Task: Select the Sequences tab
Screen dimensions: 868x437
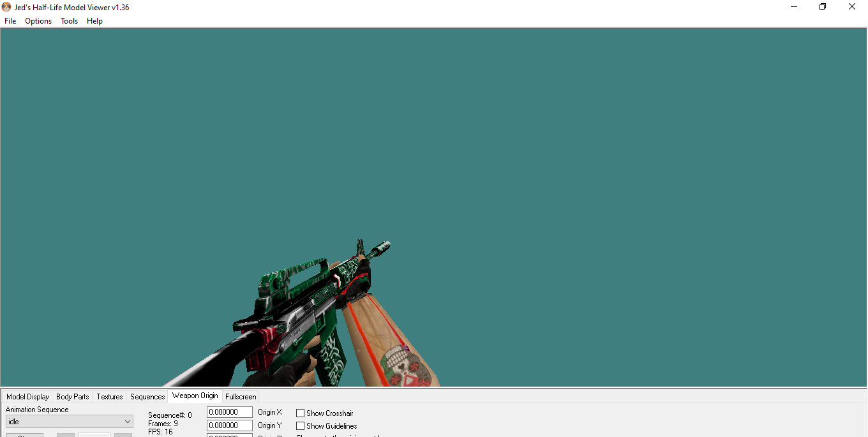Action: coord(147,396)
